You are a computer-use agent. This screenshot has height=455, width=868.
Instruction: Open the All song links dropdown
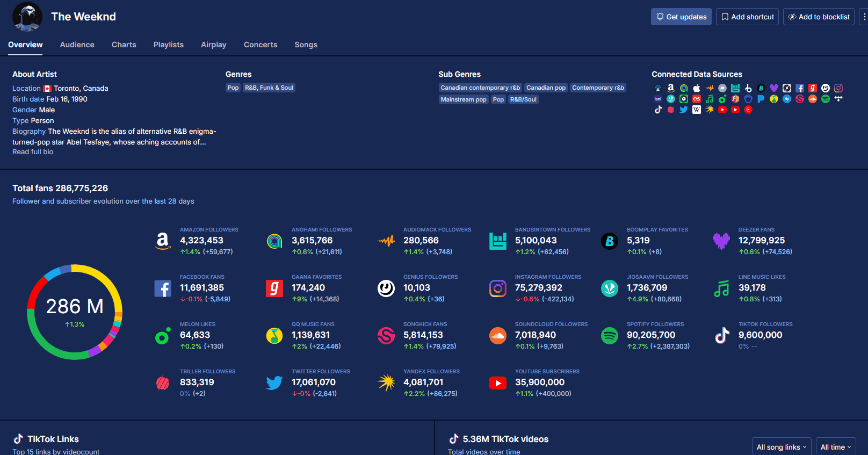click(781, 447)
